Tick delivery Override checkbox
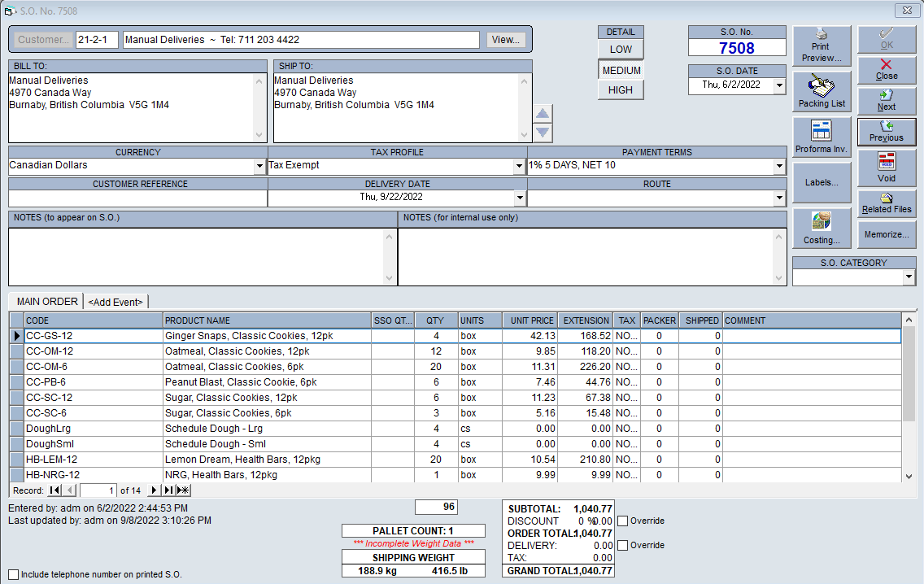Viewport: 924px width, 584px height. (x=623, y=545)
